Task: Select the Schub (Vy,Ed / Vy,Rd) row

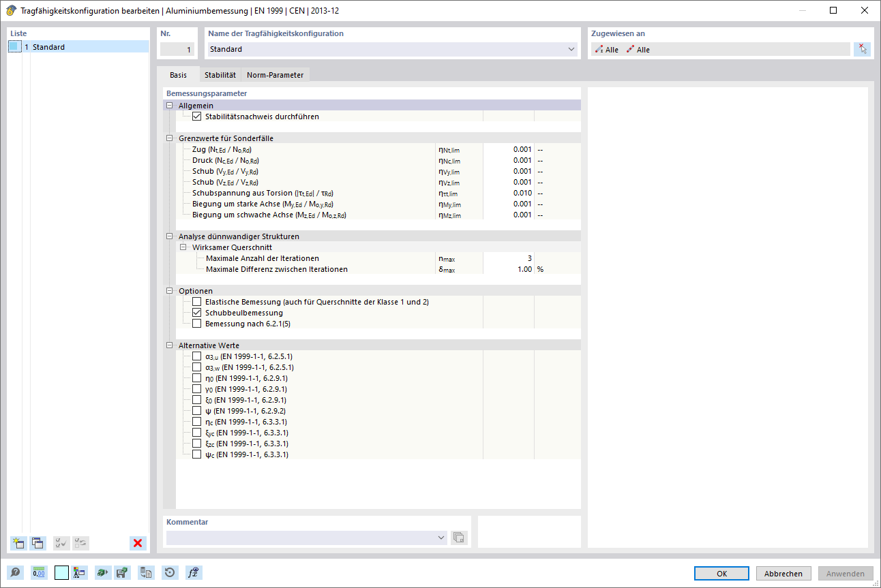Action: [378, 171]
